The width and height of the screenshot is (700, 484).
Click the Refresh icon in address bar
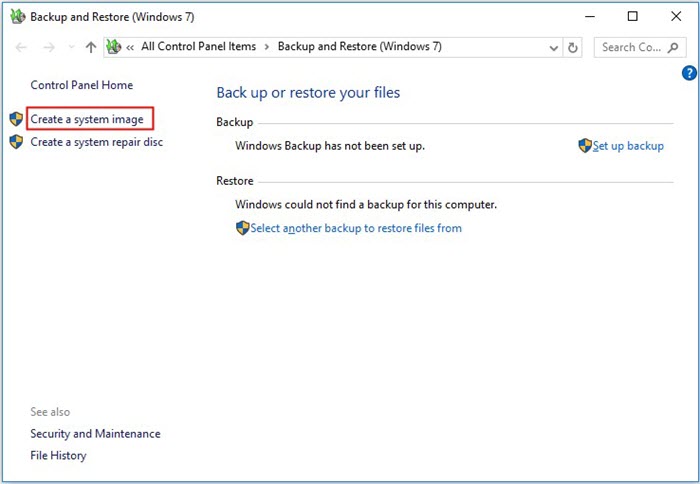point(573,47)
